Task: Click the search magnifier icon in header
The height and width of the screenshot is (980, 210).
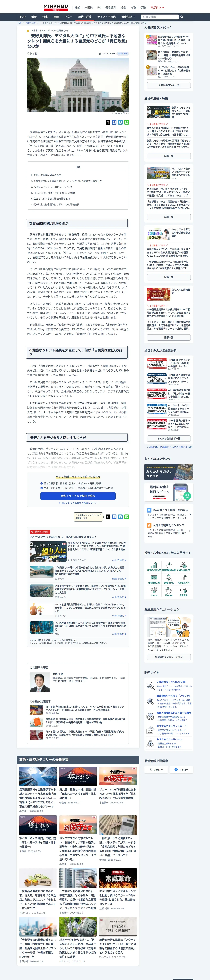Action: 182,17
